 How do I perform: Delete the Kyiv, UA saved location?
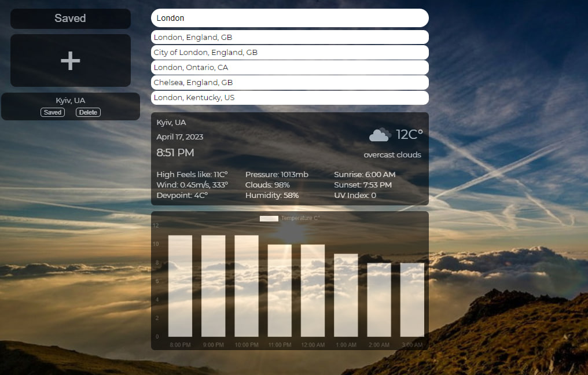88,112
